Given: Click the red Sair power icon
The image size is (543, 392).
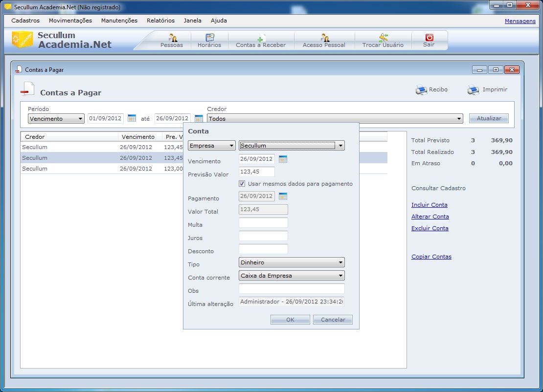Looking at the screenshot, I should pos(429,37).
